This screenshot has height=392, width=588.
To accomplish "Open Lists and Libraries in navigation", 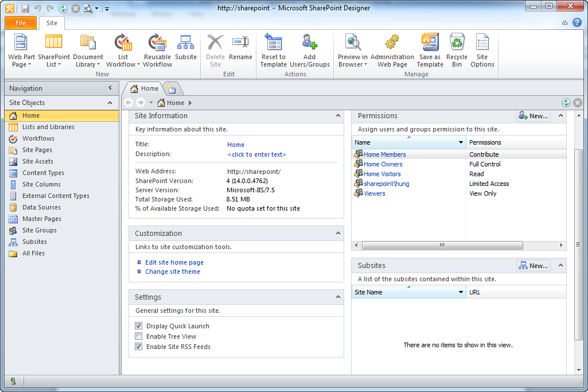I will [61, 127].
